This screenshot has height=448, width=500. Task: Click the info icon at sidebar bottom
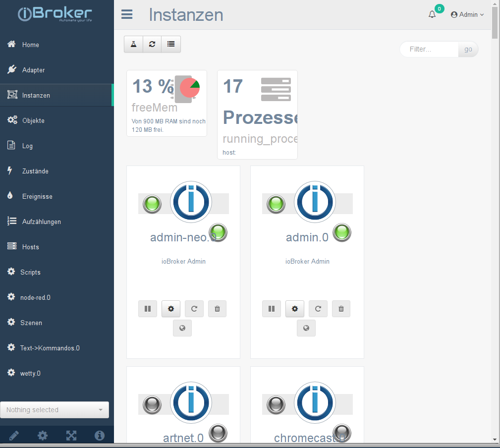100,436
